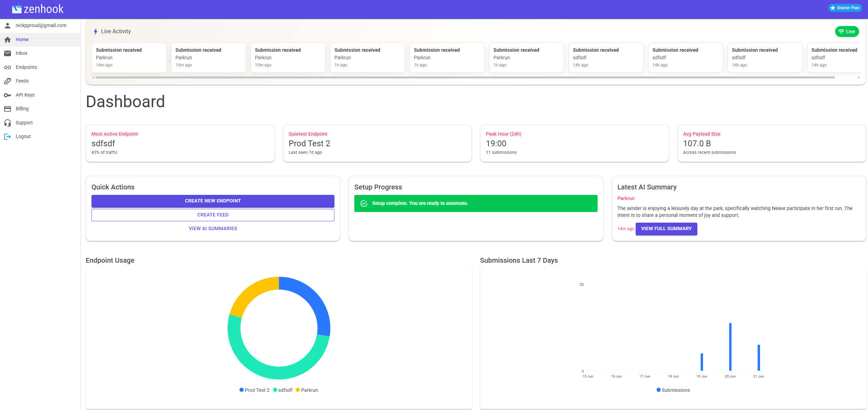Image resolution: width=868 pixels, height=410 pixels.
Task: Click the user profile icon
Action: click(x=8, y=26)
